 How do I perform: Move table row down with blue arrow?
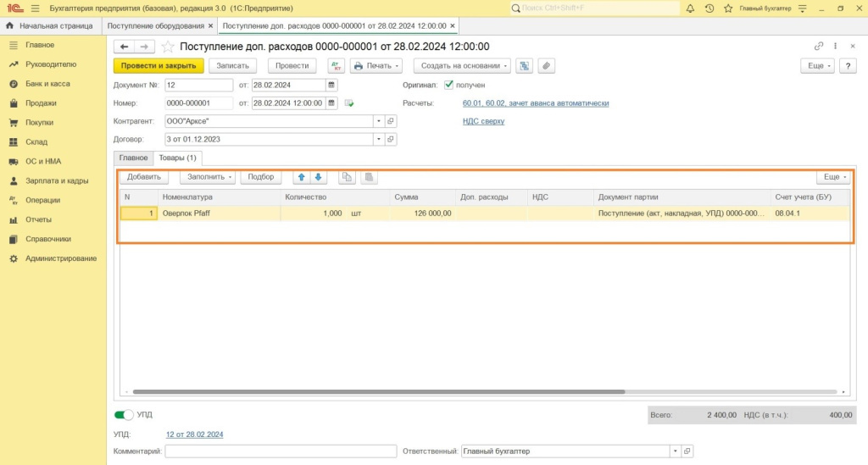(x=319, y=177)
